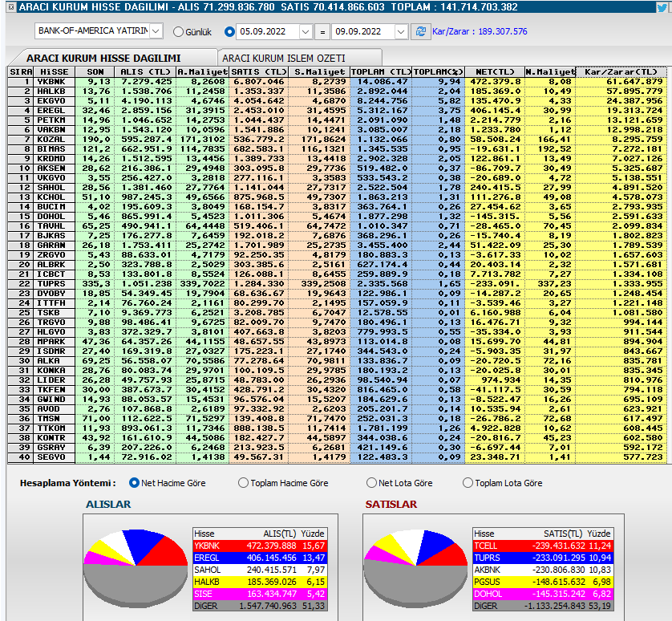Click the refresh data icon
Image resolution: width=672 pixels, height=621 pixels.
(420, 31)
